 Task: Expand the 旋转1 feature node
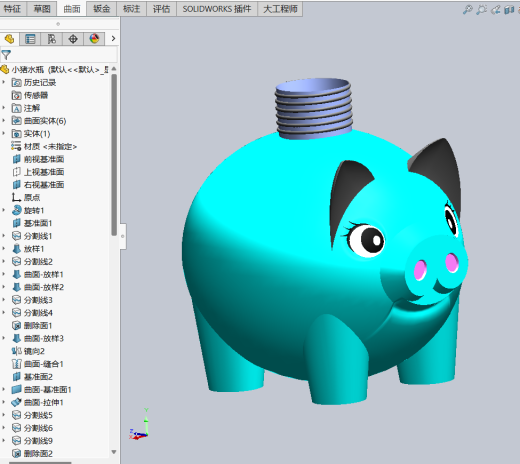coord(4,210)
